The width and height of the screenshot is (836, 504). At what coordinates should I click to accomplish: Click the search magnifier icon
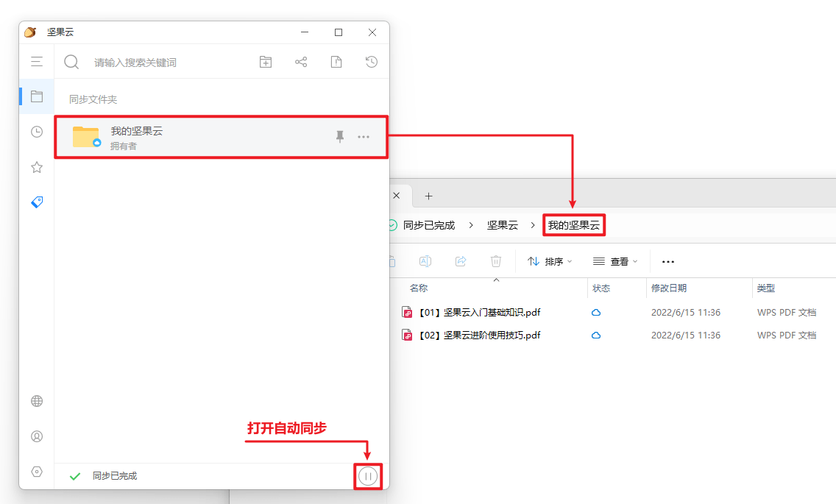point(71,62)
